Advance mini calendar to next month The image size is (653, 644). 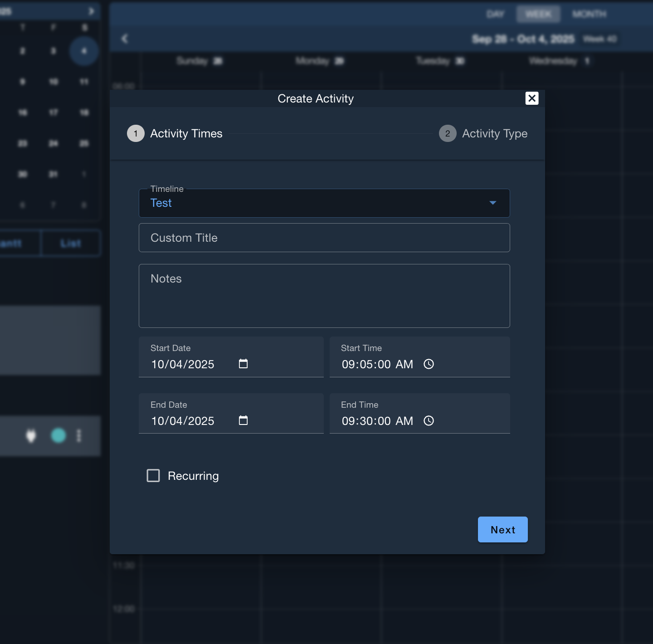(x=91, y=11)
